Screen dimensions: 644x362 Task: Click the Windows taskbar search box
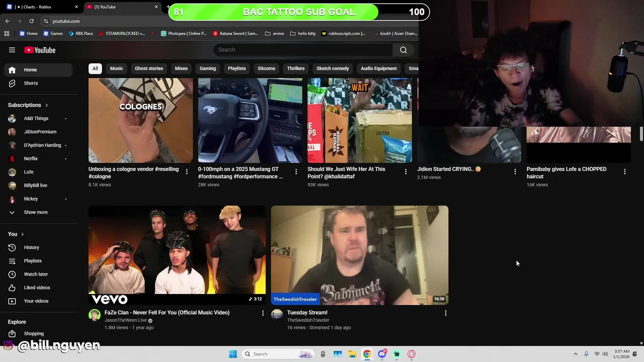(x=278, y=354)
